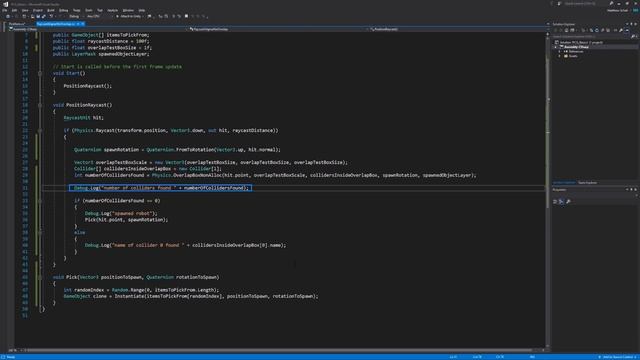Click the highlighted Debug.Log number of colliders line
This screenshot has width=640, height=360.
point(160,188)
